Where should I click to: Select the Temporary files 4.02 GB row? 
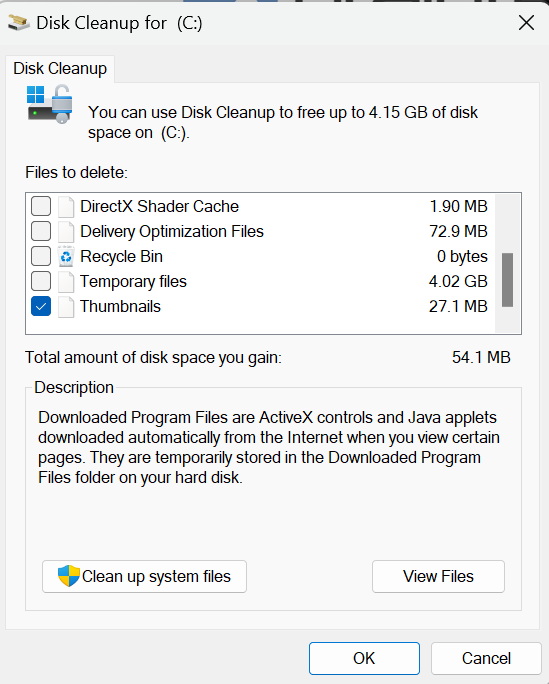click(x=260, y=281)
